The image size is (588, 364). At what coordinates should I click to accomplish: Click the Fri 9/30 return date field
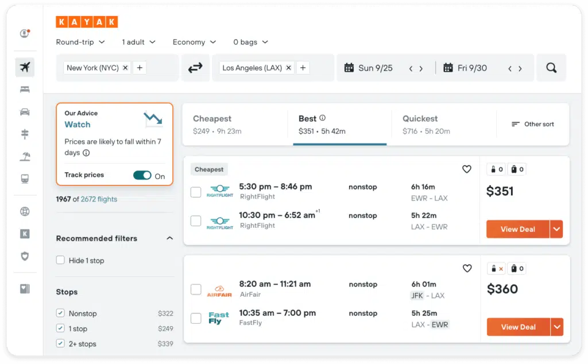tap(472, 68)
